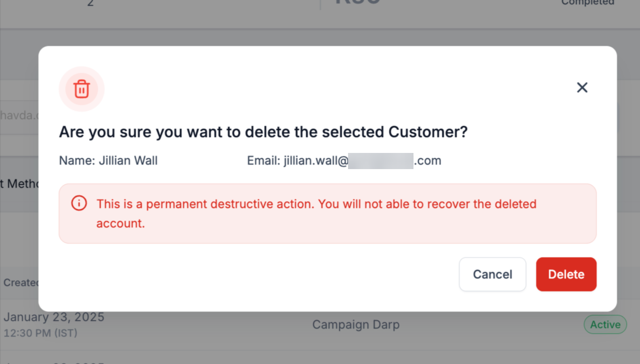Confirm with the red Delete button

pyautogui.click(x=566, y=274)
